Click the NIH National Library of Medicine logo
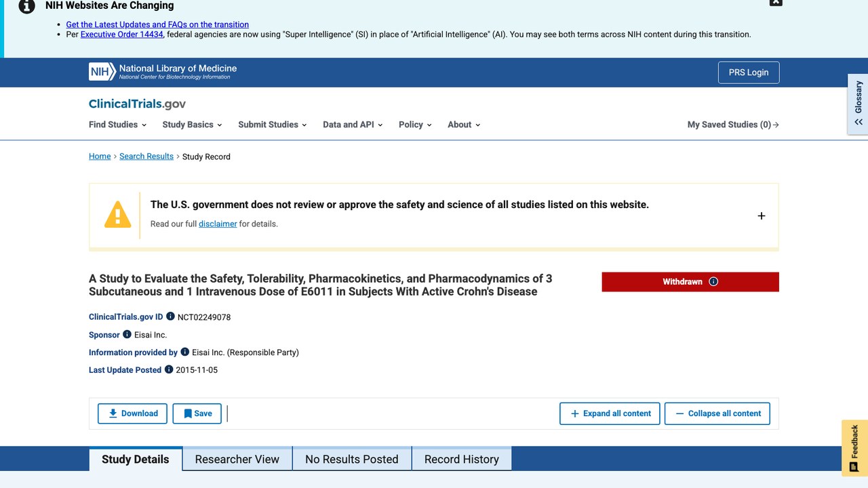Image resolution: width=868 pixels, height=488 pixels. (x=163, y=72)
